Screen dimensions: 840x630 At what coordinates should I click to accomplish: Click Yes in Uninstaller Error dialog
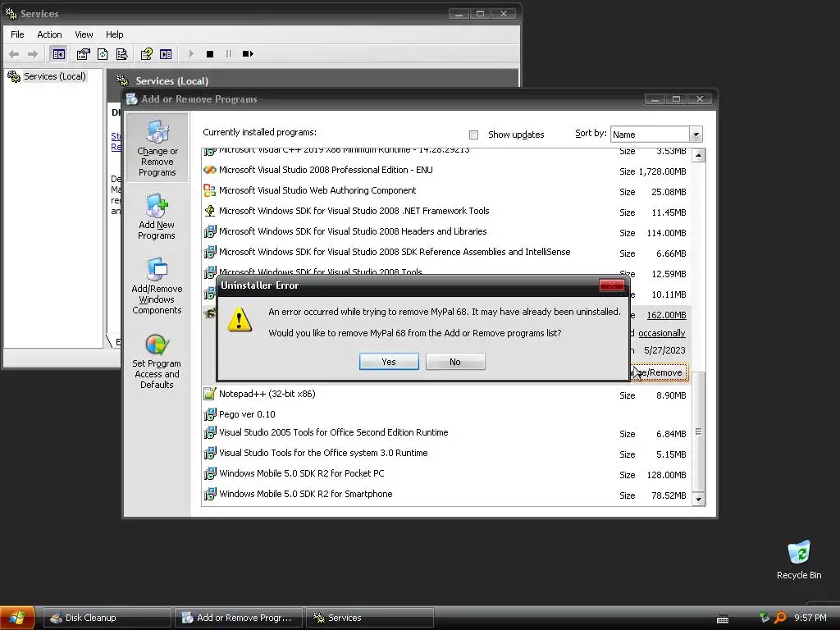(x=389, y=362)
